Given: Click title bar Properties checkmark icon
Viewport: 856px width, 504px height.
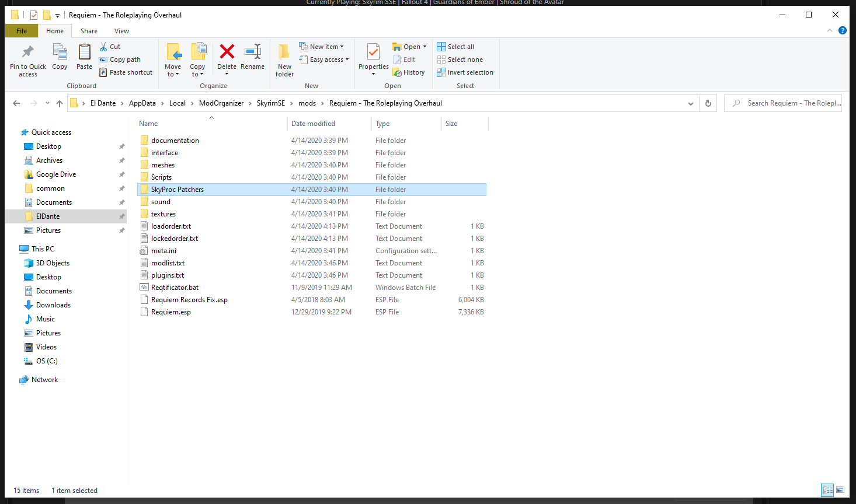Looking at the screenshot, I should 34,15.
